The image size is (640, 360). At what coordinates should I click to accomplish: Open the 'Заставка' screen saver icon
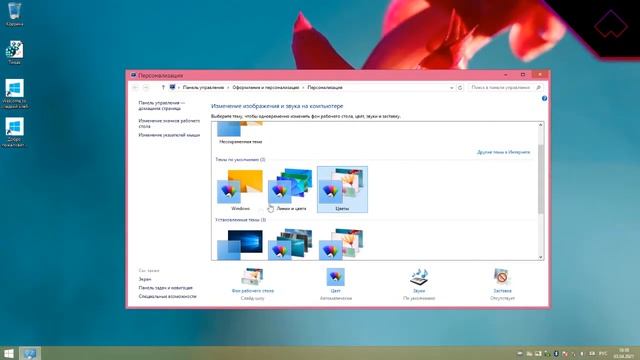click(502, 277)
